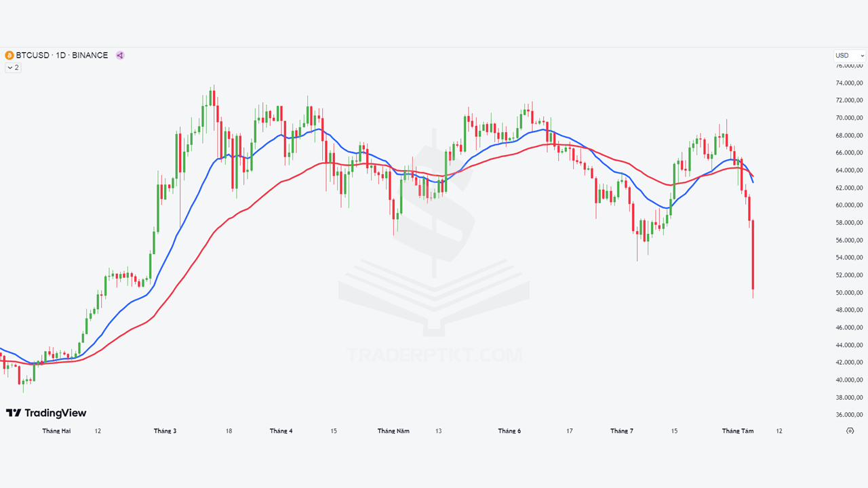868x488 pixels.
Task: Click the Tháng 3 date label
Action: [165, 431]
